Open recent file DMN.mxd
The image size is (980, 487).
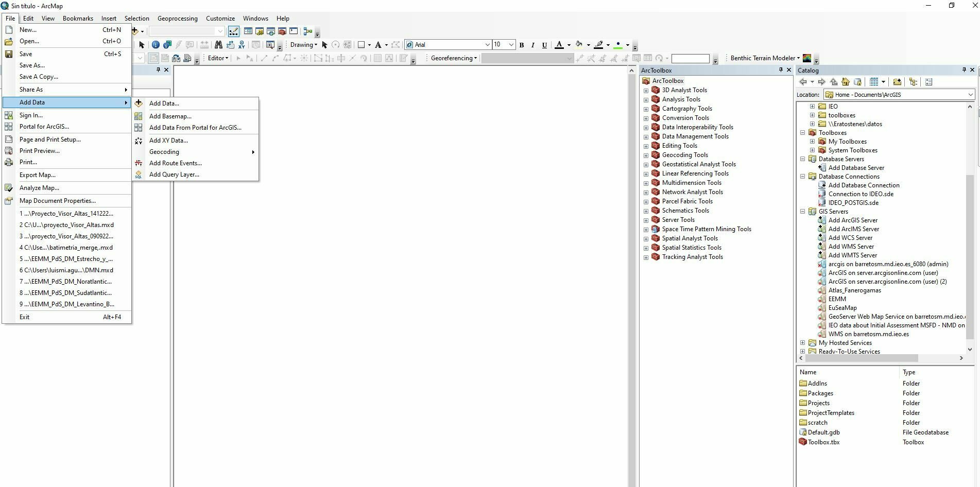tap(67, 270)
